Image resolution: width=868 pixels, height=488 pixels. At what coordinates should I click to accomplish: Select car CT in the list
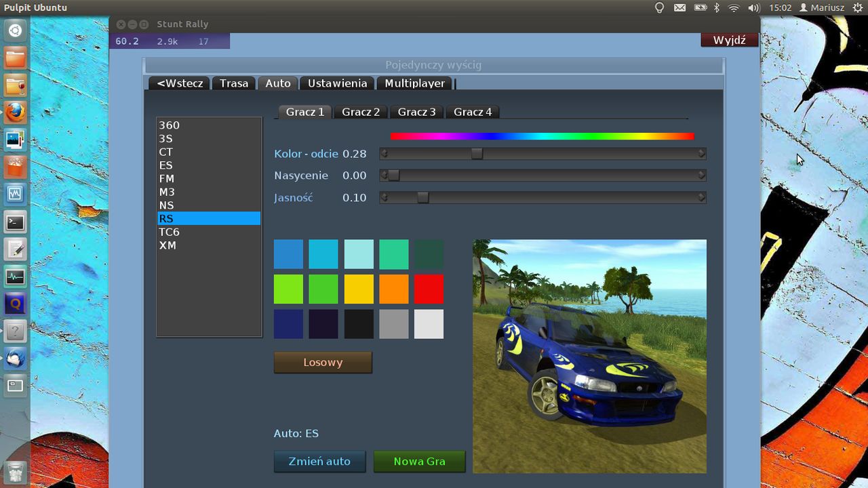point(209,152)
